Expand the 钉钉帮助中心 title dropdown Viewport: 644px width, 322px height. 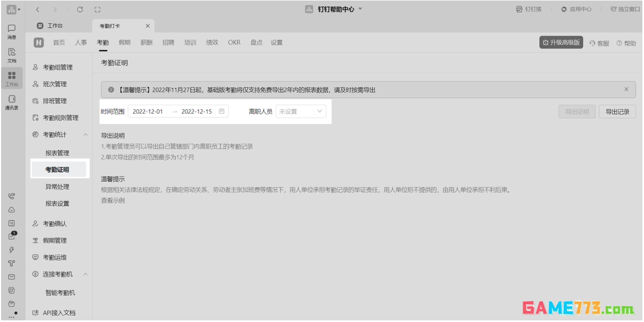click(x=360, y=9)
